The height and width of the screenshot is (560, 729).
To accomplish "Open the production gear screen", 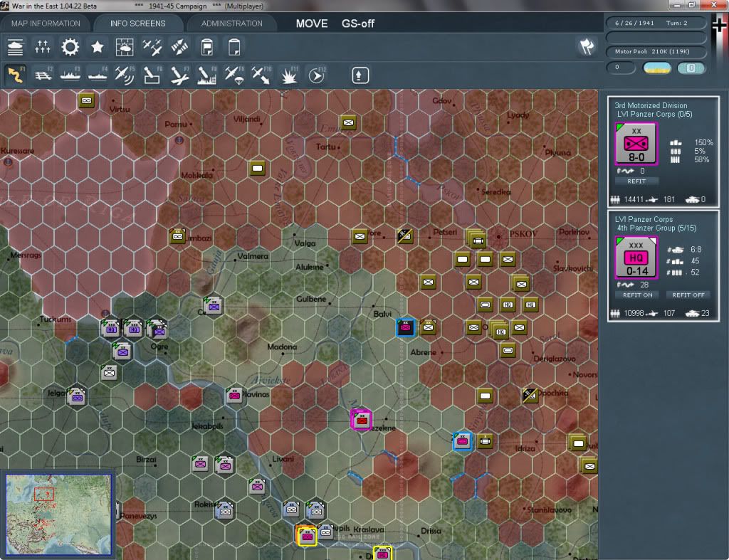I will point(70,48).
